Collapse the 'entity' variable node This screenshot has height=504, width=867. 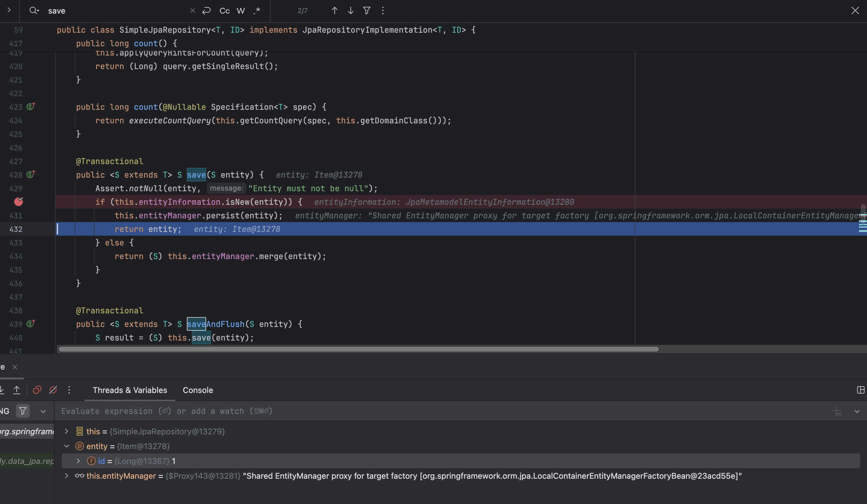click(67, 446)
